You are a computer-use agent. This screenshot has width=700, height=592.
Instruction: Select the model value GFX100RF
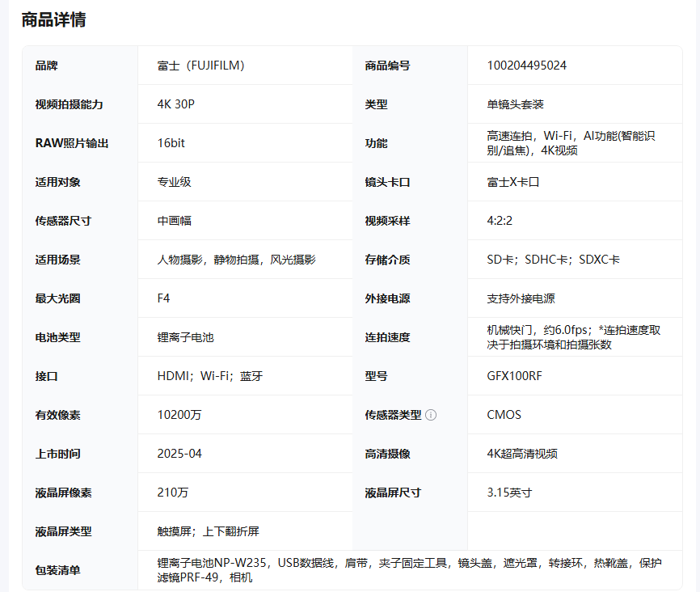[514, 377]
